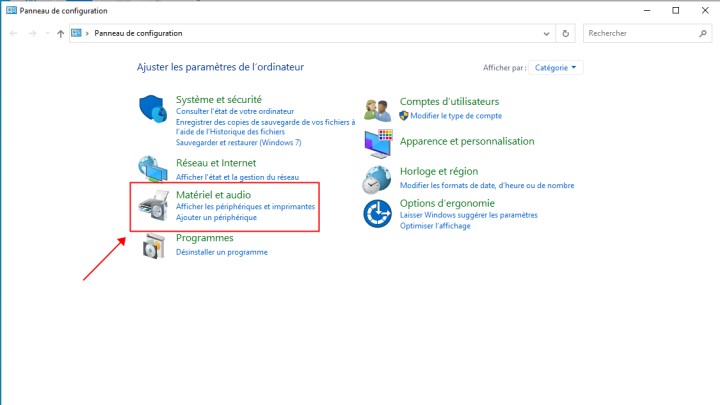Click Laisser Windows suggérer les paramètres

coord(468,215)
